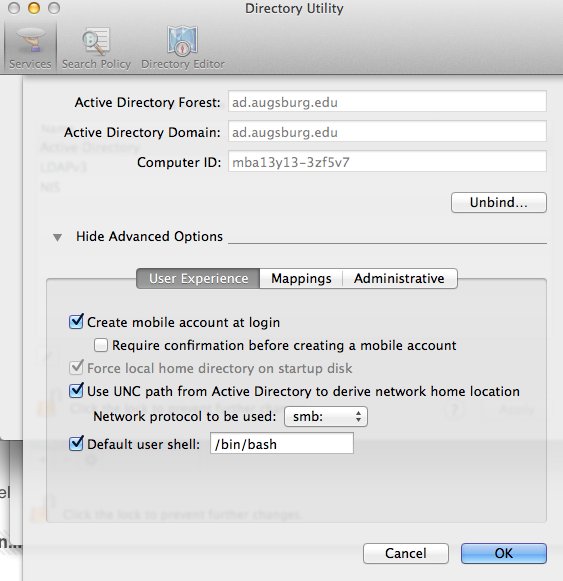Click the Computer ID field
The image size is (563, 581).
pos(387,161)
